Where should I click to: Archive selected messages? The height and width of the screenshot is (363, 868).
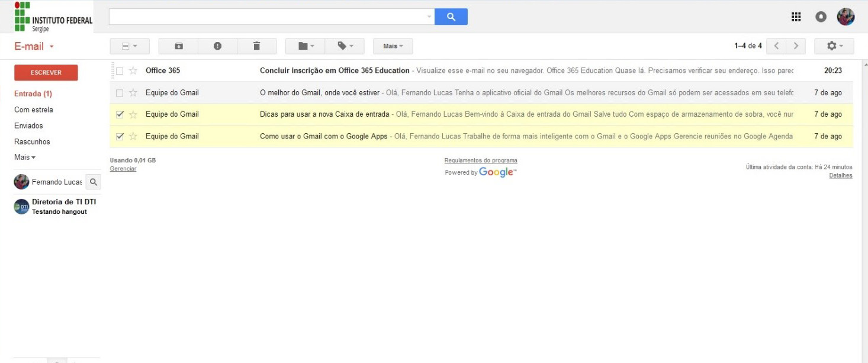click(x=178, y=46)
